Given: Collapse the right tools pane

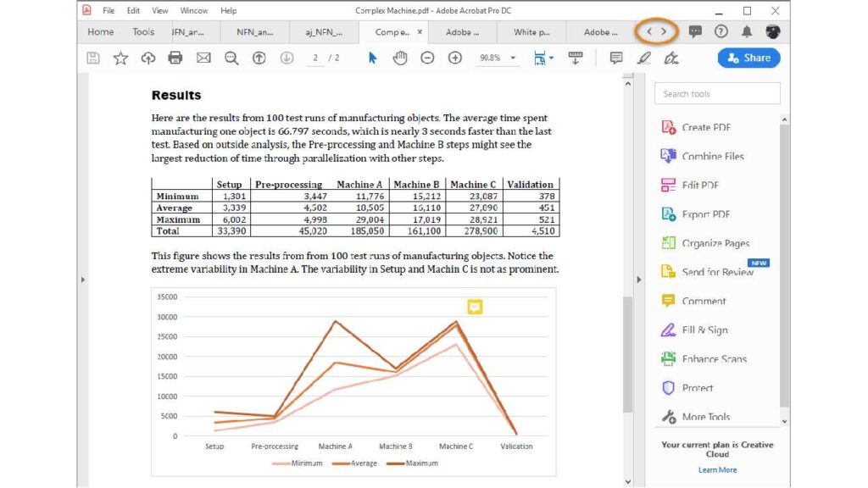Looking at the screenshot, I should [x=639, y=280].
